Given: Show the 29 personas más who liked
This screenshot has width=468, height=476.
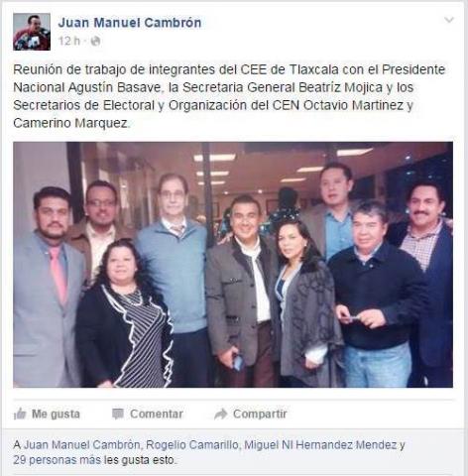Looking at the screenshot, I should click(x=58, y=460).
